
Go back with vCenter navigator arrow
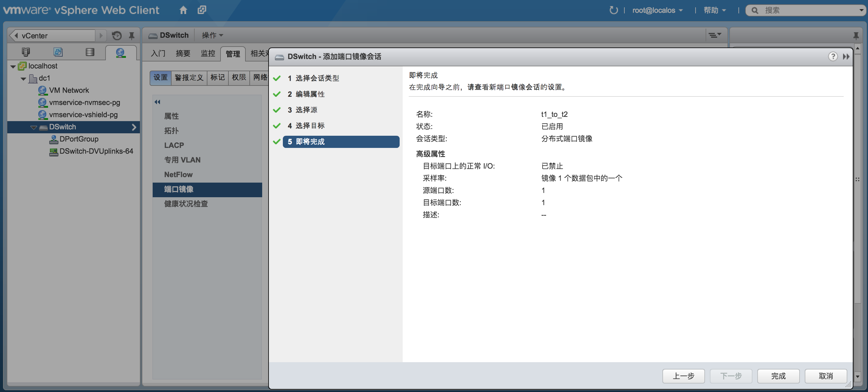point(16,35)
